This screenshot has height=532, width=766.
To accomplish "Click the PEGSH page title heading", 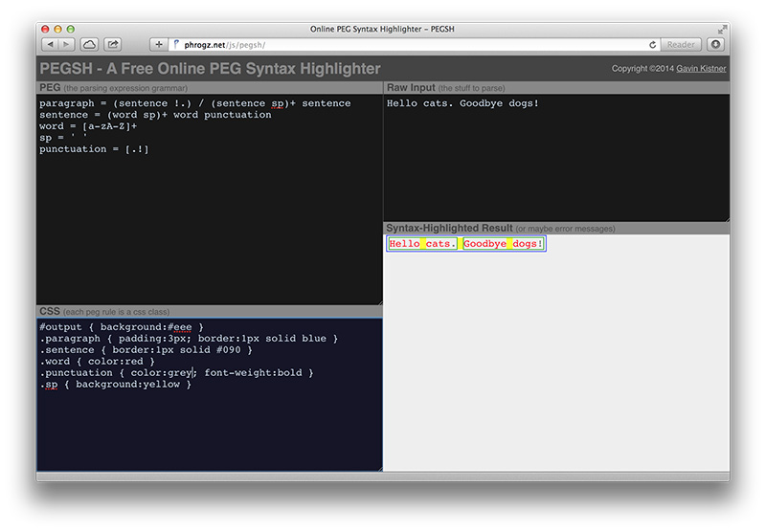I will click(210, 68).
